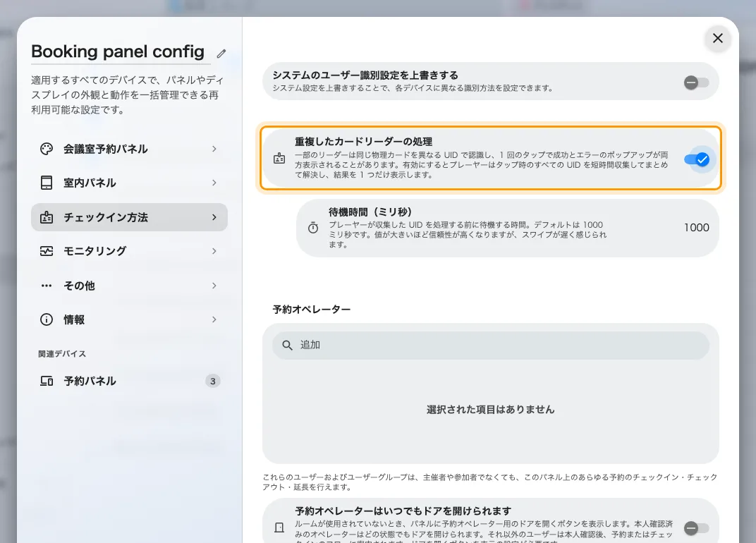Click the チェックイン方法 chevron arrow

pyautogui.click(x=214, y=217)
